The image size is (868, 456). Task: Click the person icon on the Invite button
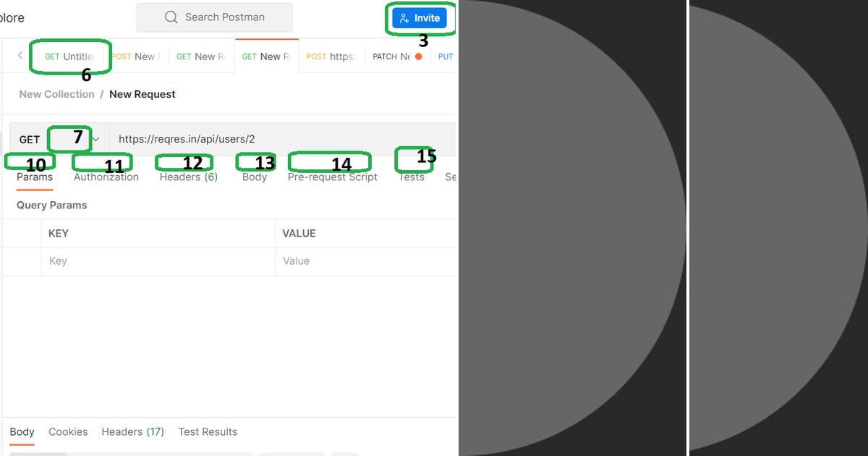pos(404,19)
